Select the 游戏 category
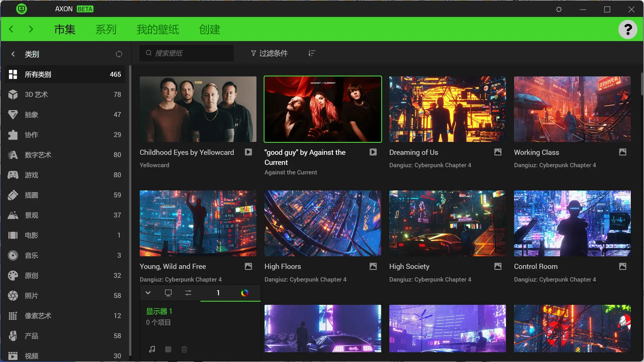The height and width of the screenshot is (362, 644). [x=65, y=175]
